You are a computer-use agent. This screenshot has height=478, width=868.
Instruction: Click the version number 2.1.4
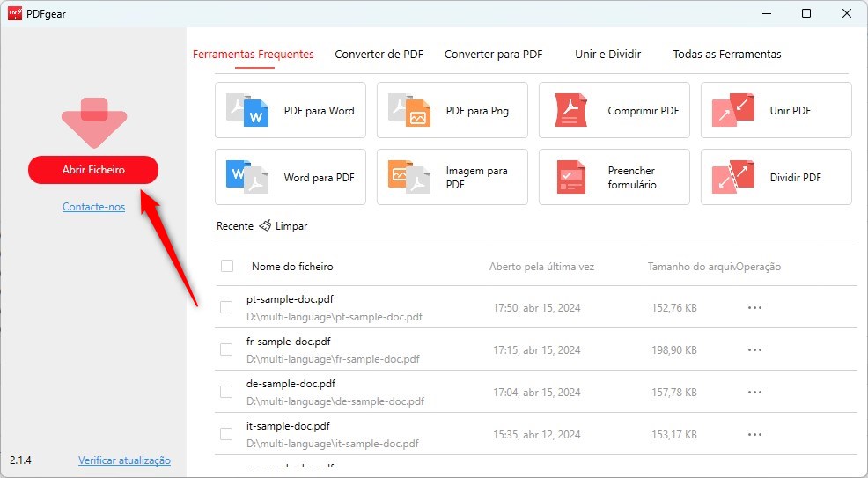tap(20, 460)
